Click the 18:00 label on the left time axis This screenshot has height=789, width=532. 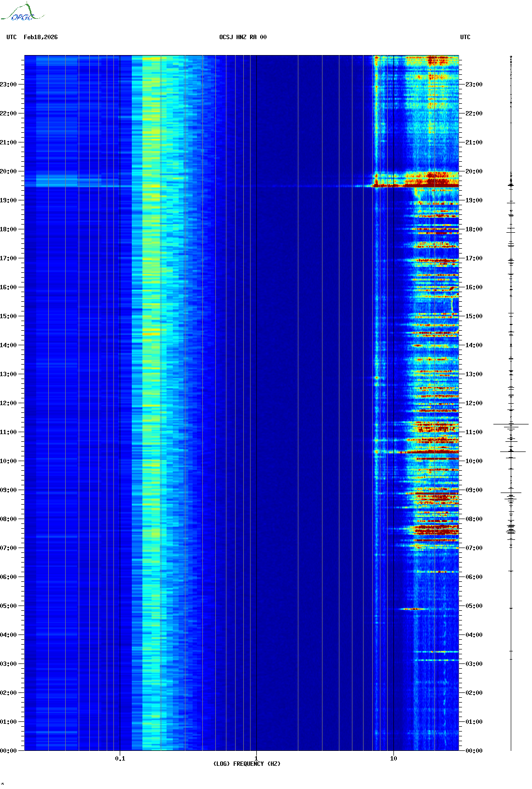click(x=8, y=229)
